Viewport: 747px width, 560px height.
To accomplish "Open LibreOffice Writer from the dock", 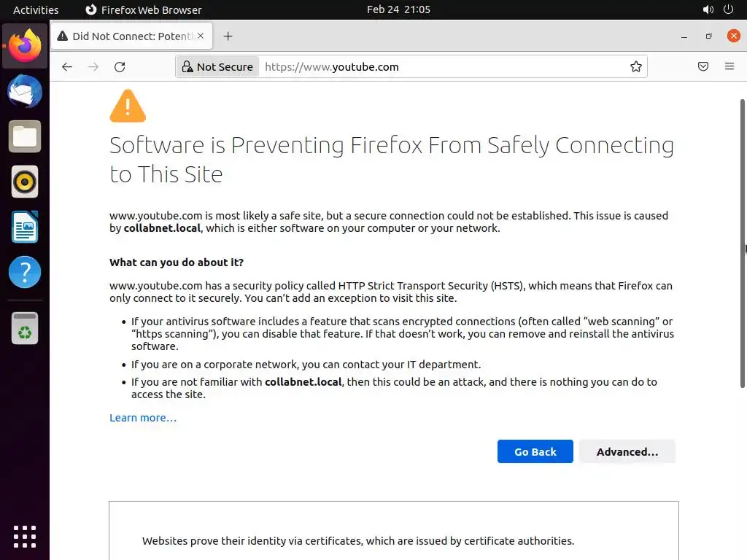I will (25, 227).
